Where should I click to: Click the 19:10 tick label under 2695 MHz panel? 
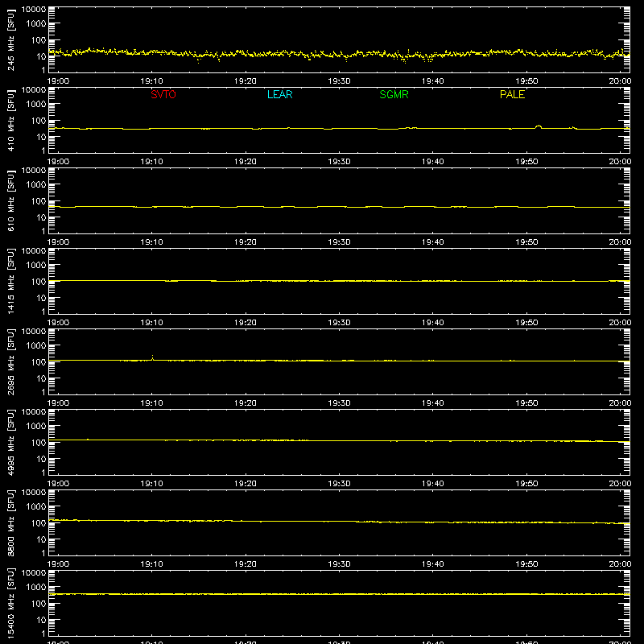coord(151,403)
